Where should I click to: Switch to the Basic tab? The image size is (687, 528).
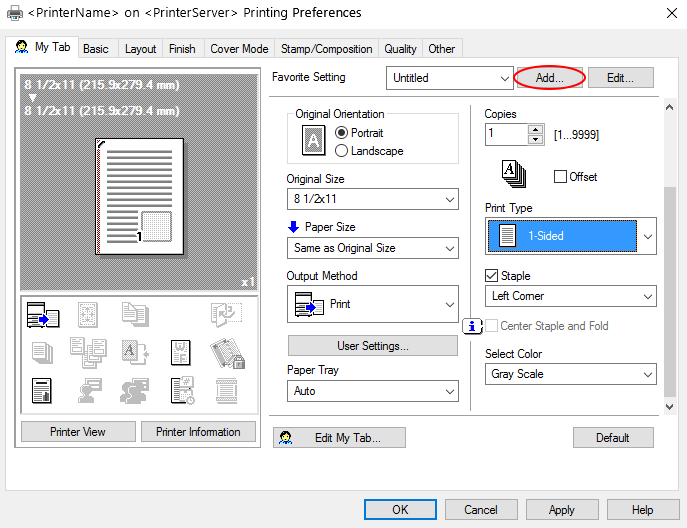click(96, 49)
